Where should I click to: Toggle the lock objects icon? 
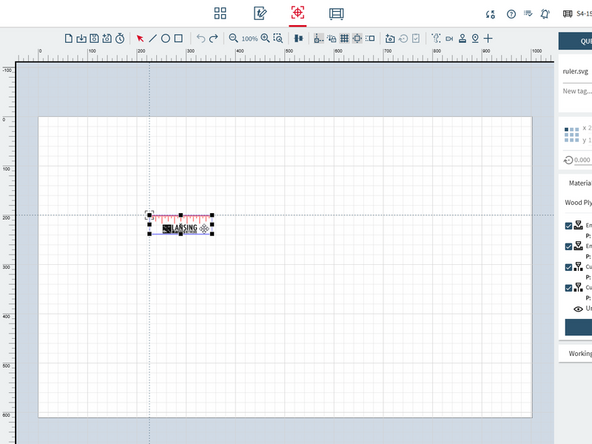click(331, 38)
